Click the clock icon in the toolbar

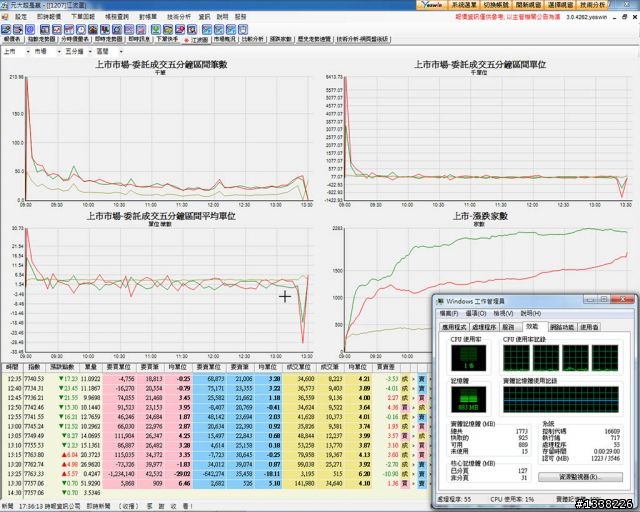click(x=81, y=29)
